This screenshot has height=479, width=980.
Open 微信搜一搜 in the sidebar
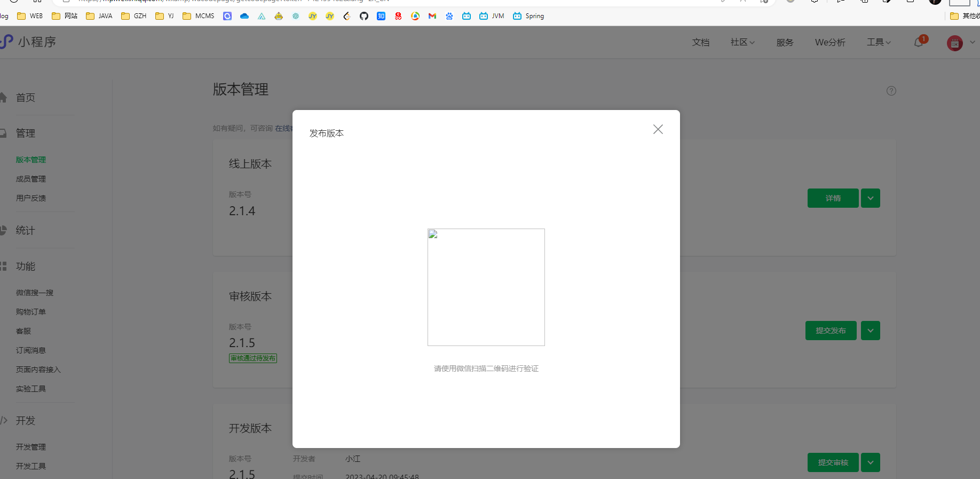[x=35, y=293]
